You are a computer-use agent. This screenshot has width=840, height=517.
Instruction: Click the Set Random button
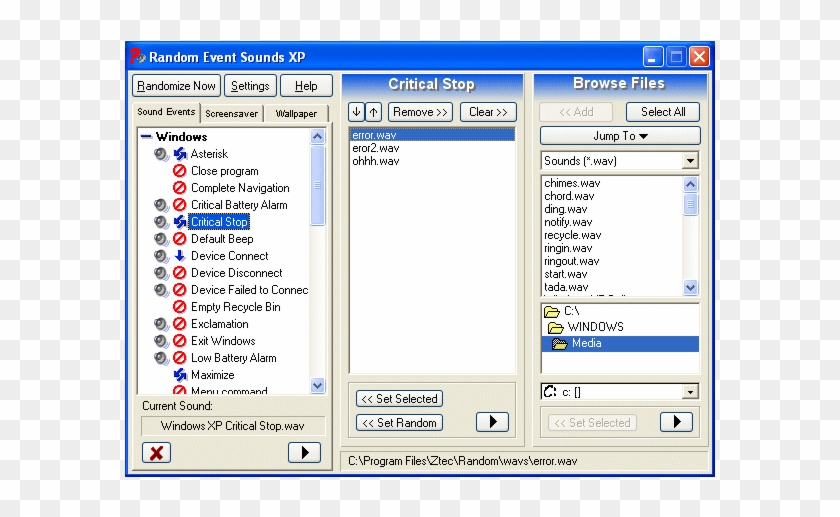point(398,423)
